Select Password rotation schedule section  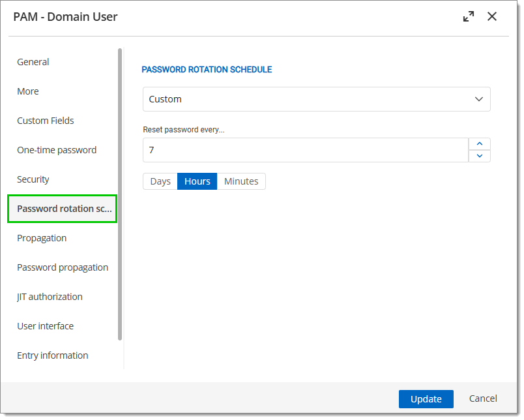coord(62,209)
